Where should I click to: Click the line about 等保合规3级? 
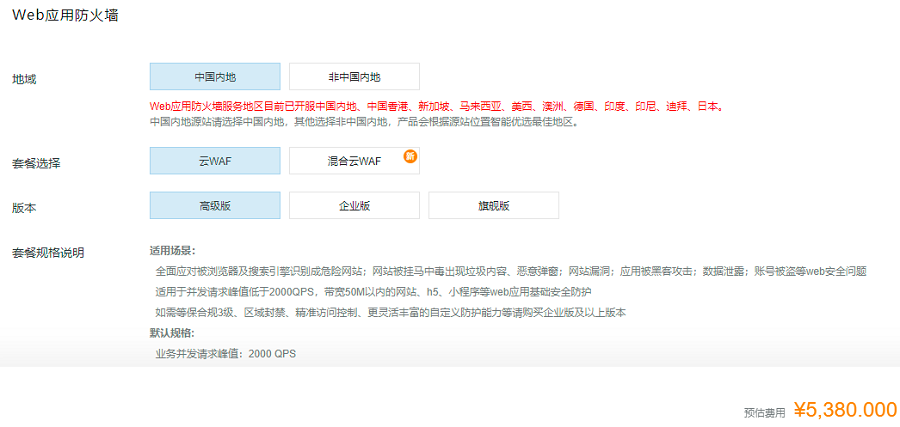click(390, 313)
